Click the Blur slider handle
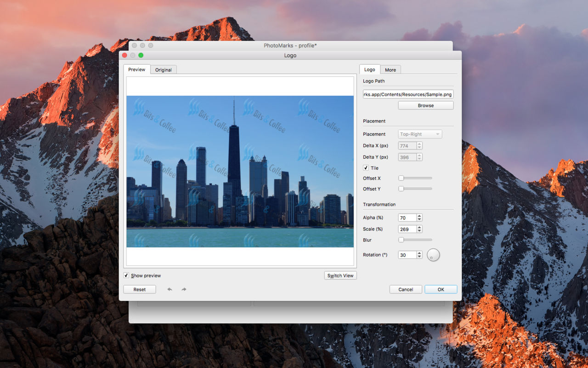The width and height of the screenshot is (588, 368). click(401, 240)
